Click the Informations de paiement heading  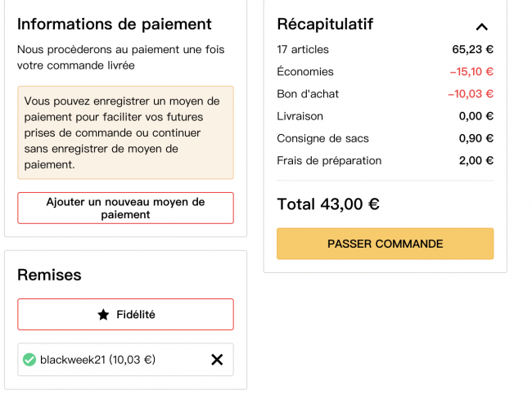click(115, 24)
